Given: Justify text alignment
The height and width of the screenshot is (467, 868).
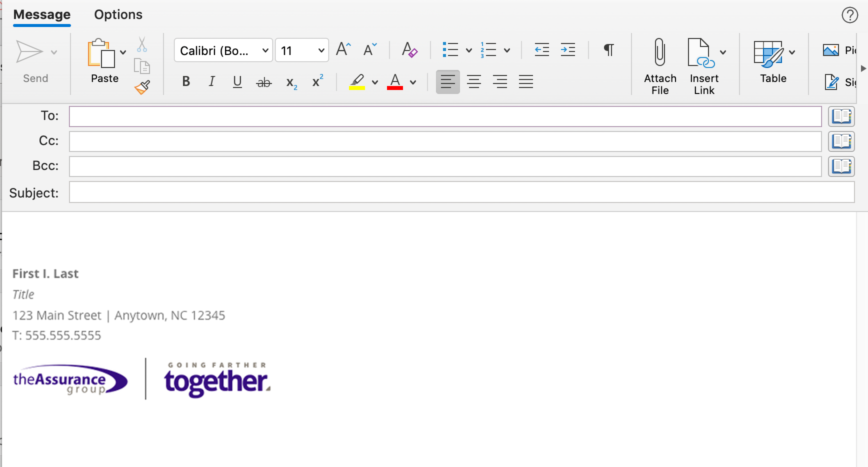Looking at the screenshot, I should 526,81.
